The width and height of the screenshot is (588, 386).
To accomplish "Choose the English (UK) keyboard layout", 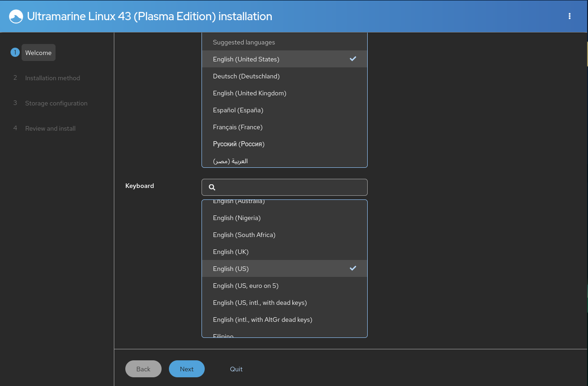I will click(x=231, y=252).
